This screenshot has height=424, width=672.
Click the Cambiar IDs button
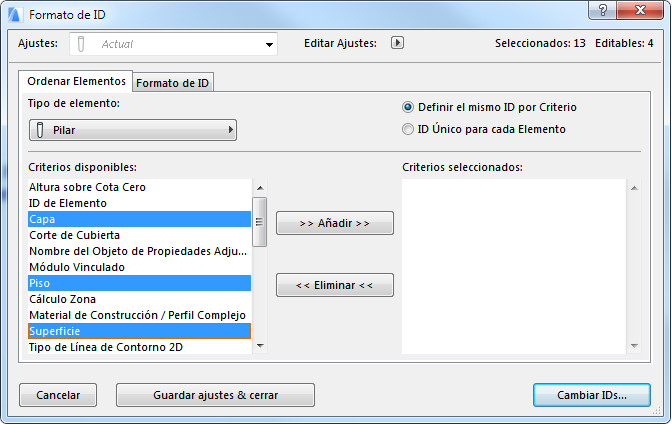pos(591,395)
